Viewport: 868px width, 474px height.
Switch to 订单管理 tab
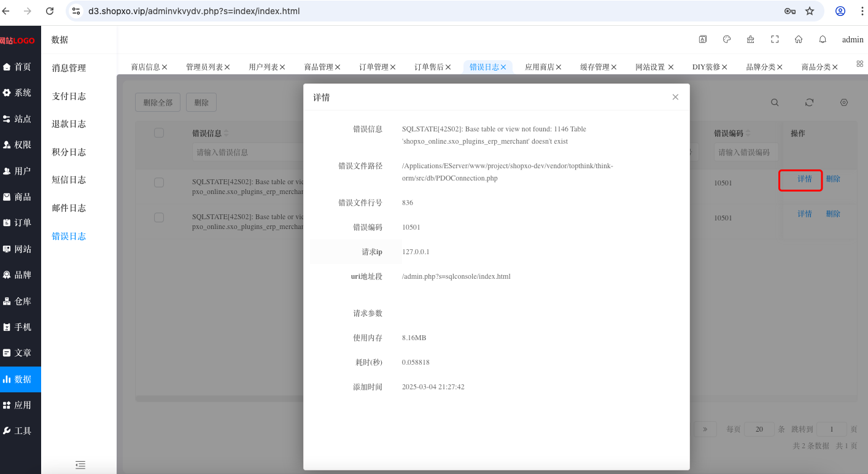pyautogui.click(x=374, y=67)
